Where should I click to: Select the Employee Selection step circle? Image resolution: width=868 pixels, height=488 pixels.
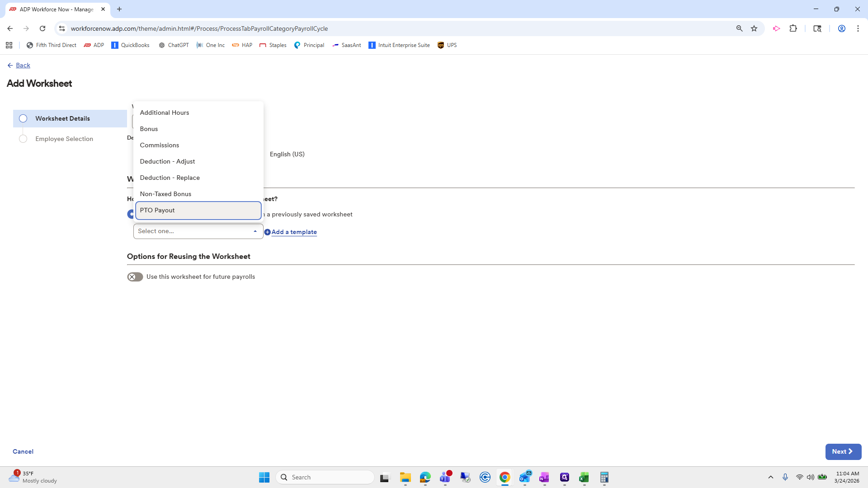point(23,139)
